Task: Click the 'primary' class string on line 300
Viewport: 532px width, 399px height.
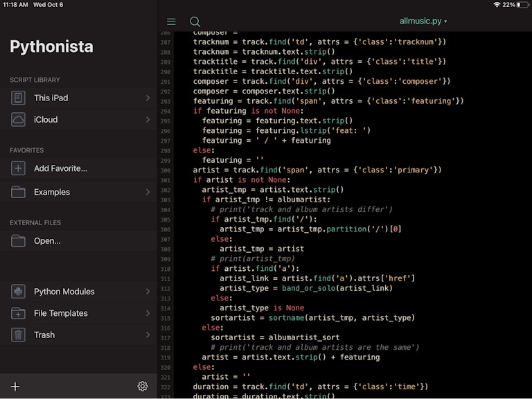Action: tap(413, 170)
